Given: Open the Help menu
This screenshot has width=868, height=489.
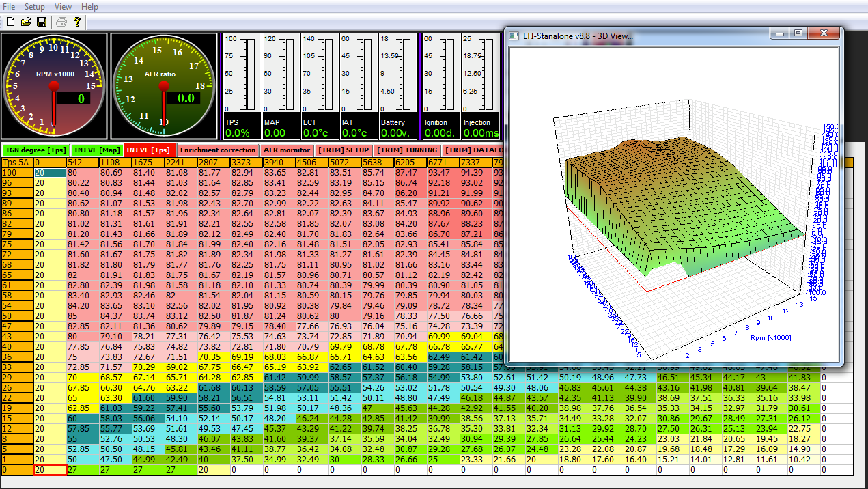Looking at the screenshot, I should [x=89, y=7].
